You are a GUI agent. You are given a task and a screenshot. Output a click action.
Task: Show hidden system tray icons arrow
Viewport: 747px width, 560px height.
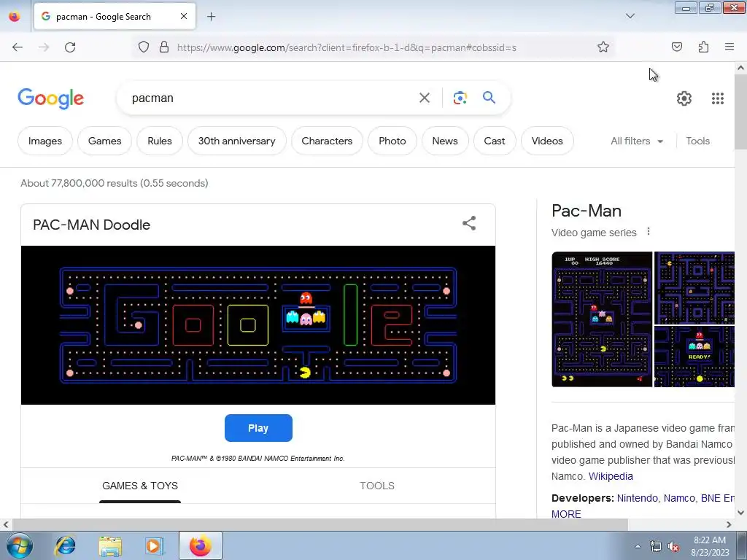(x=638, y=546)
